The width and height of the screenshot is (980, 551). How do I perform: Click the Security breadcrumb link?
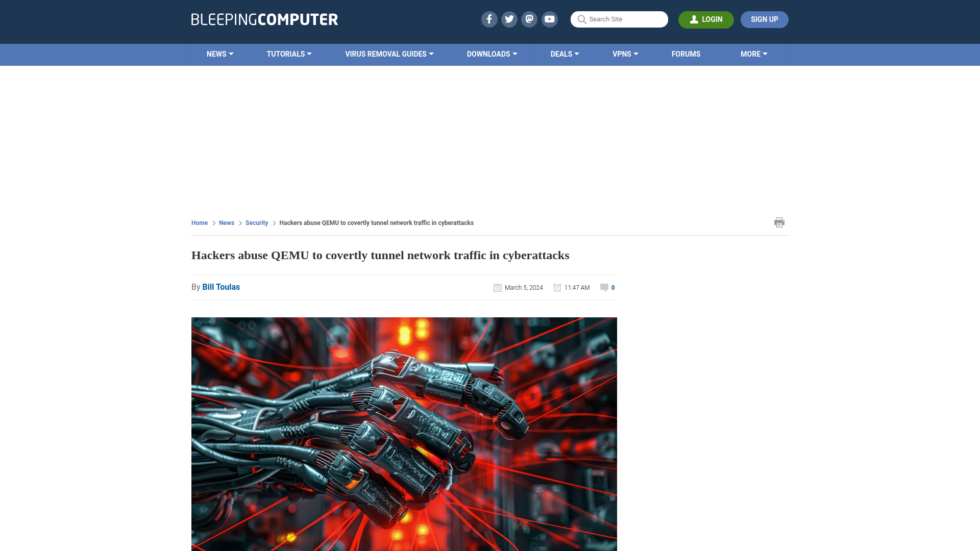[256, 222]
